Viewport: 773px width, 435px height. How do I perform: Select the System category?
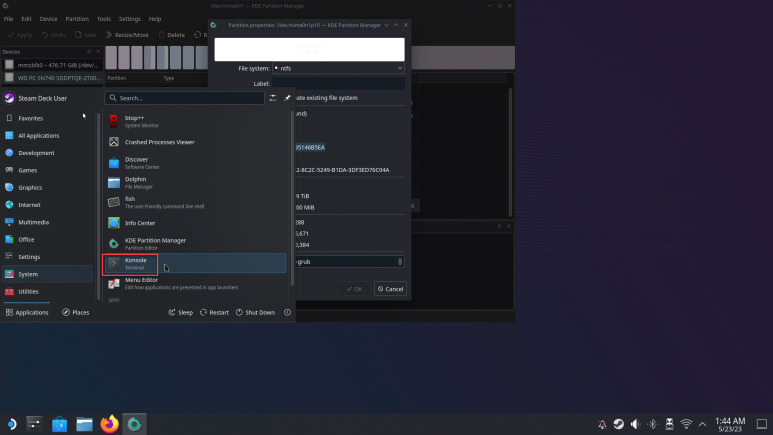[x=47, y=274]
